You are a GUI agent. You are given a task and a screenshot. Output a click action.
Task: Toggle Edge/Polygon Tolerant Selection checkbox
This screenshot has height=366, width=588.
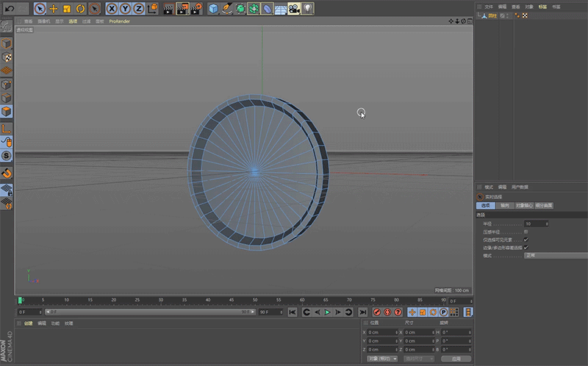[x=526, y=248]
